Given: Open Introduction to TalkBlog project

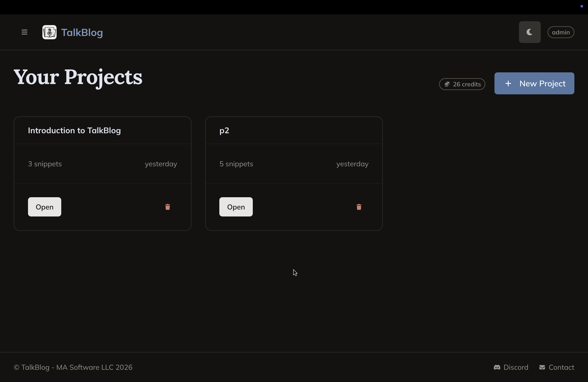Looking at the screenshot, I should [x=45, y=207].
